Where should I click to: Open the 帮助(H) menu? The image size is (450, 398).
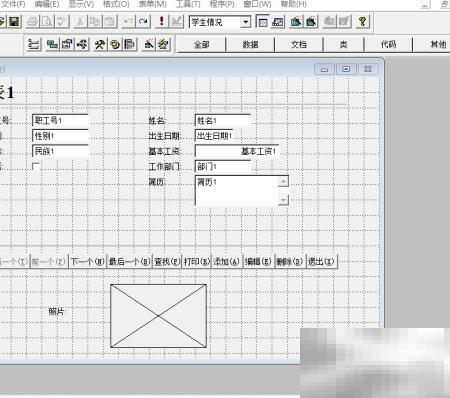(x=294, y=4)
